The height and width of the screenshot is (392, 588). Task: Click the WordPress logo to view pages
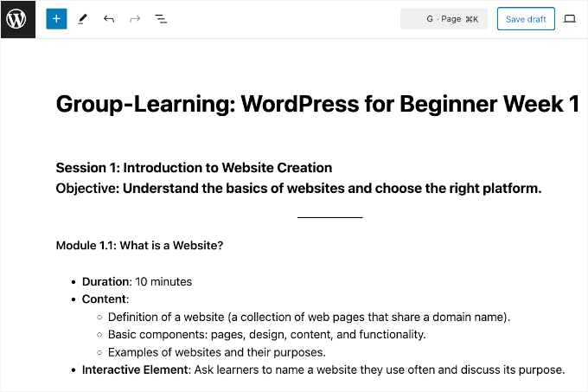pos(17,19)
